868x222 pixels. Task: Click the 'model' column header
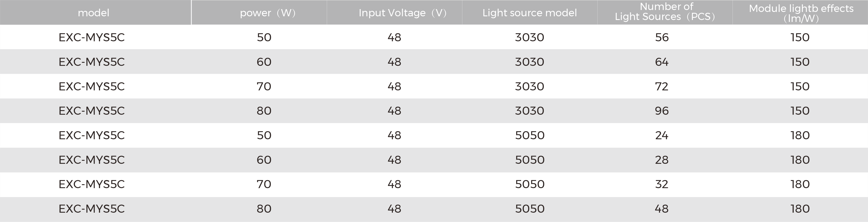pos(93,13)
